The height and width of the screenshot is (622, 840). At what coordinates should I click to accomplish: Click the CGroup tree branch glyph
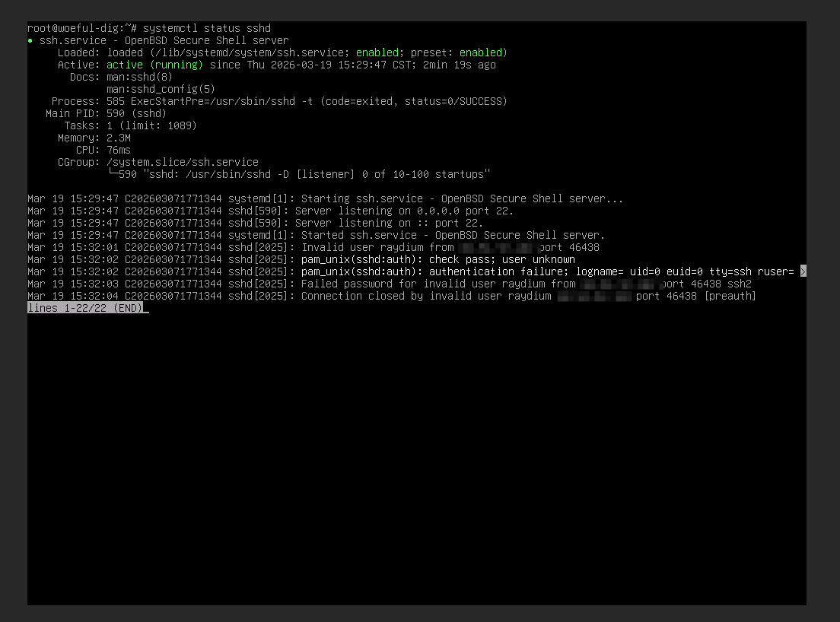tap(113, 174)
